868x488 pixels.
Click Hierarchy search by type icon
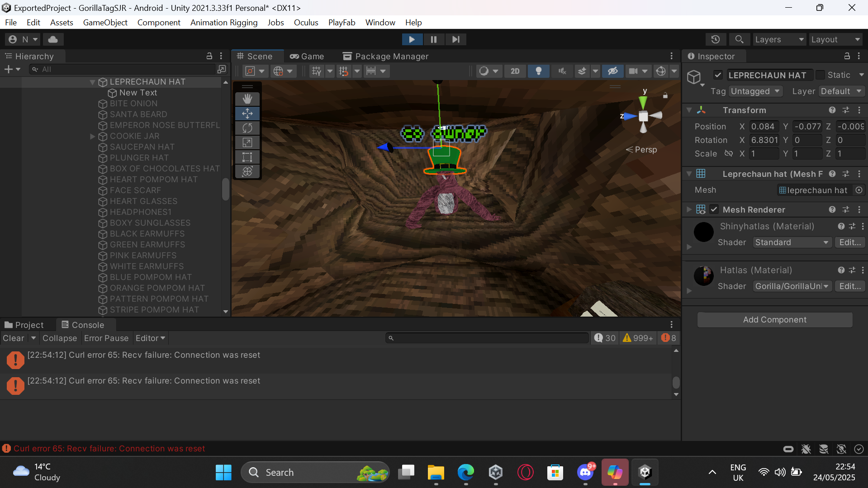tap(221, 69)
